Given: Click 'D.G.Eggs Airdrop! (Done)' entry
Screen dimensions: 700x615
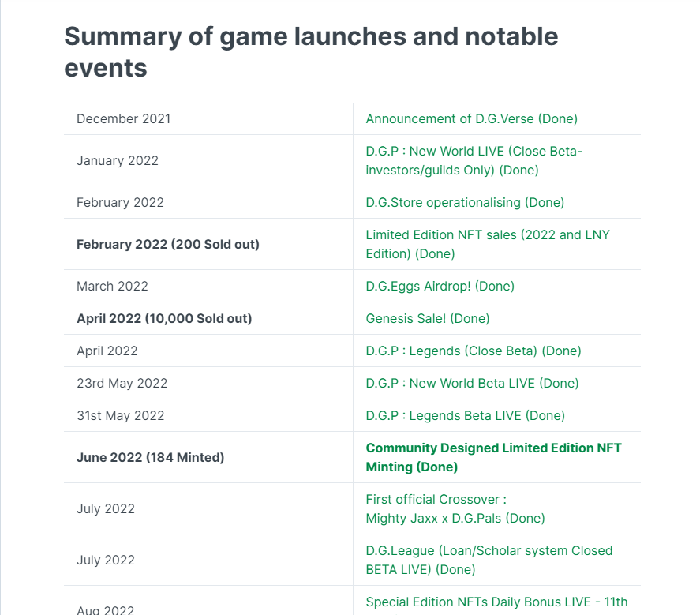Looking at the screenshot, I should click(x=440, y=287).
